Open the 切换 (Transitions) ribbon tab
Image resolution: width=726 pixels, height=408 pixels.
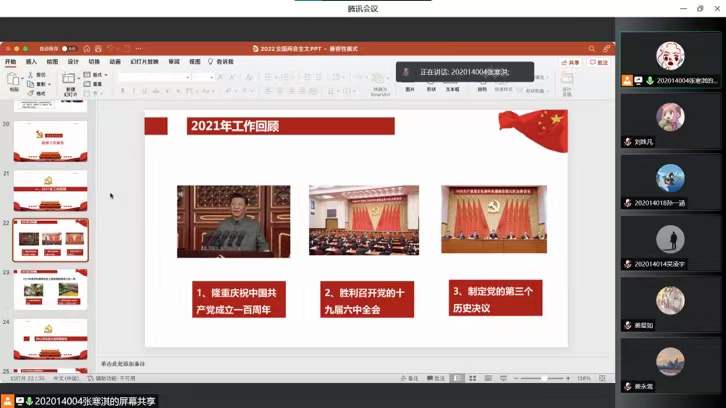pos(94,62)
